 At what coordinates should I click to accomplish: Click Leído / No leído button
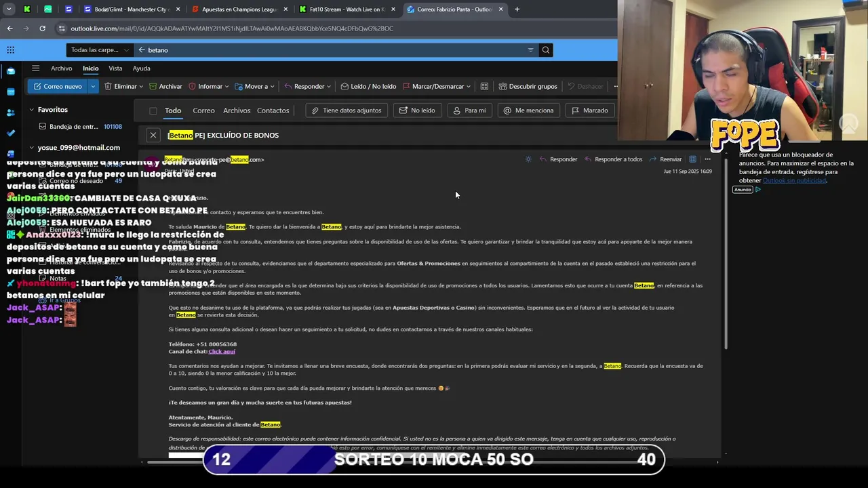coord(368,86)
